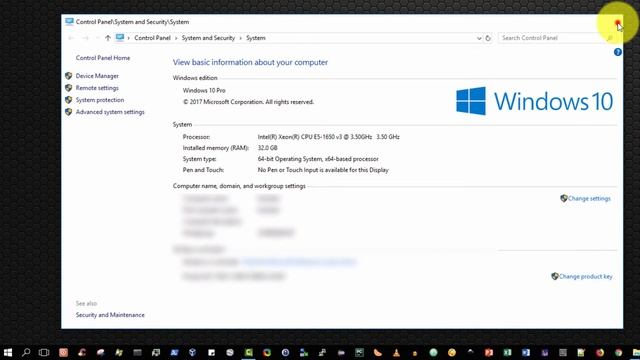Viewport: 640px width, 360px height.
Task: Open Word from the taskbar
Action: point(526,352)
